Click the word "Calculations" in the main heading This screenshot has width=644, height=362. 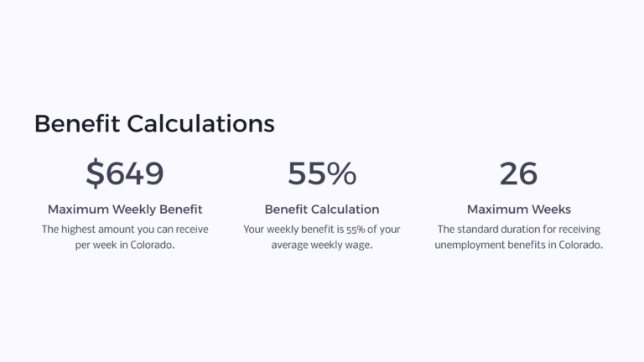[x=201, y=124]
